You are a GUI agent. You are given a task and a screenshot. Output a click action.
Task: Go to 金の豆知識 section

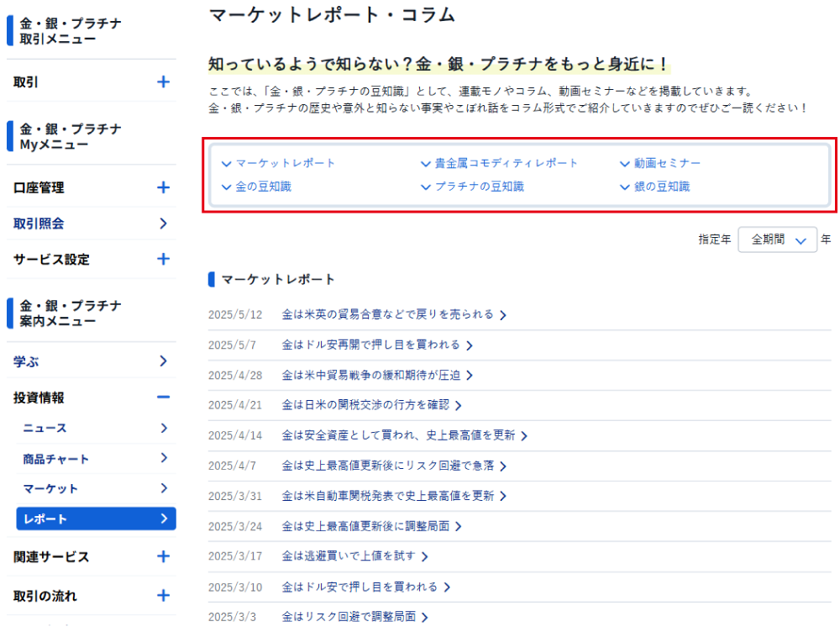[263, 187]
